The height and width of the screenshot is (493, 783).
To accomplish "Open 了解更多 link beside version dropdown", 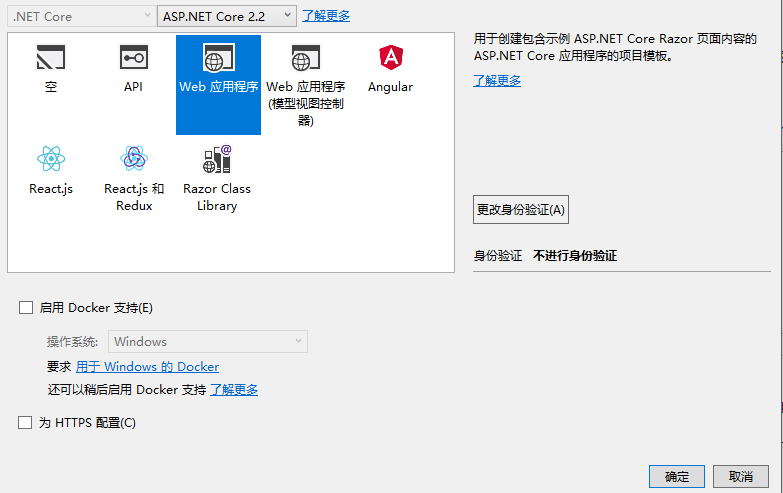I will pyautogui.click(x=326, y=16).
